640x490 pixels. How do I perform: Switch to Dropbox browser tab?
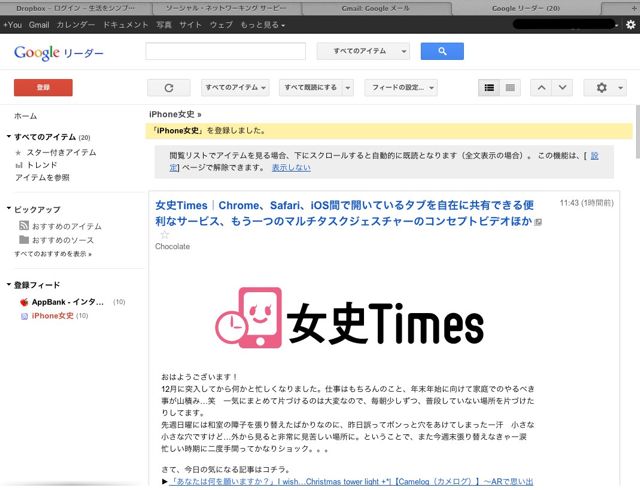pos(76,8)
